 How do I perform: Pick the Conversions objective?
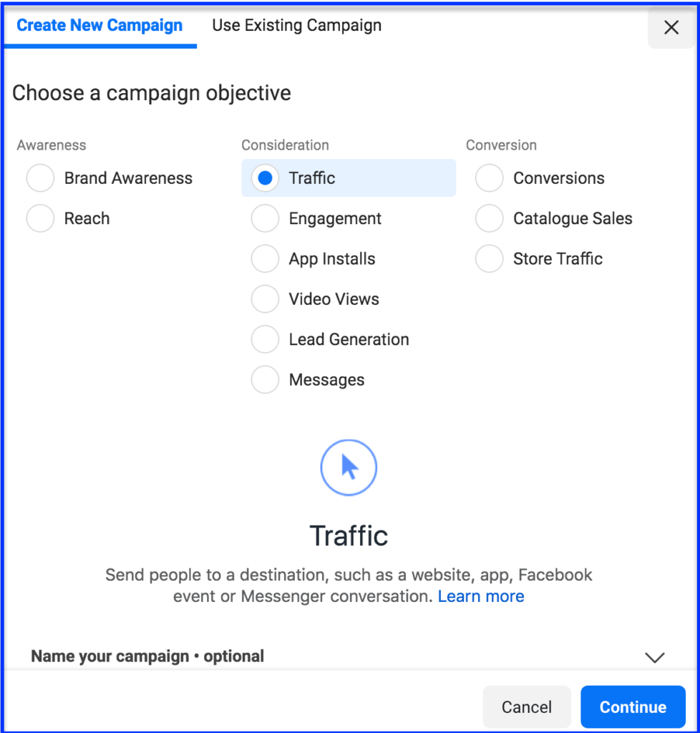click(490, 178)
